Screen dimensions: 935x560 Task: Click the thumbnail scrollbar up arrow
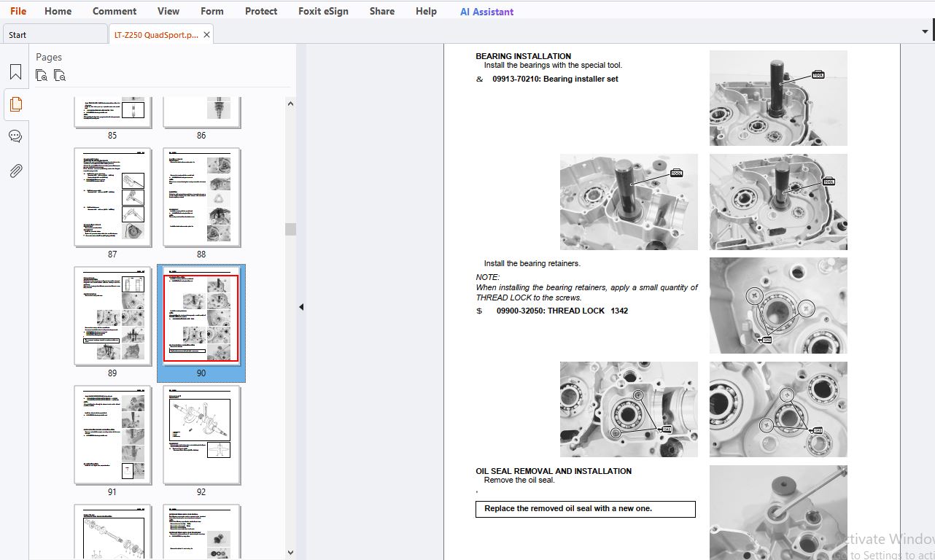pos(290,104)
